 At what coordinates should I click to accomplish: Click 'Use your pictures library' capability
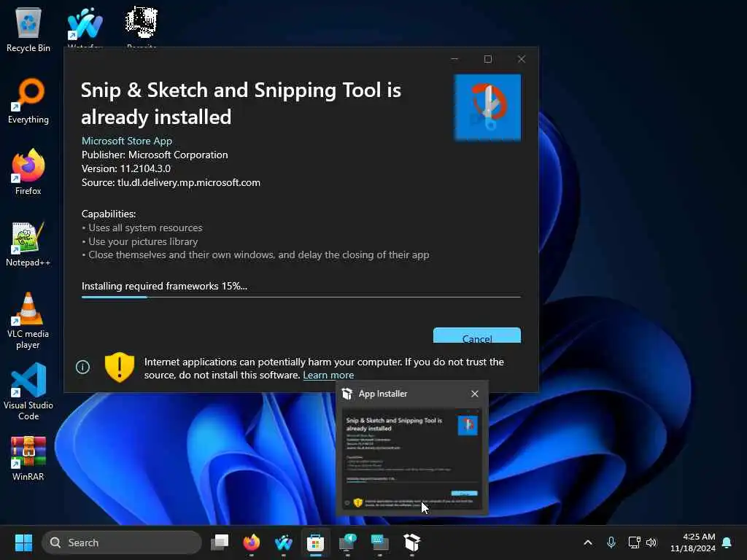point(143,241)
